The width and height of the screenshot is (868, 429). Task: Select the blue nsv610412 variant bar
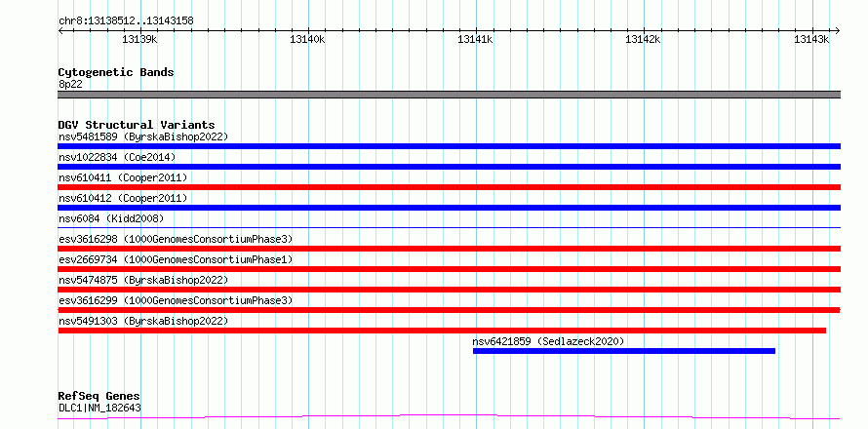pos(449,208)
